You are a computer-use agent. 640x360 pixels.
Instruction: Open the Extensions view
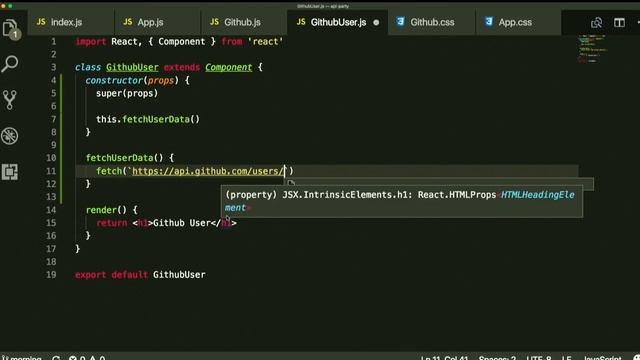coord(10,172)
